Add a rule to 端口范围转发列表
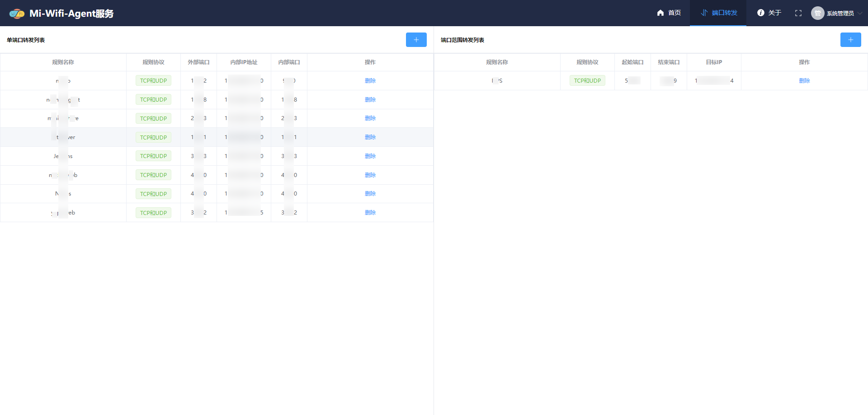Screen dimensions: 868x415 (x=850, y=40)
